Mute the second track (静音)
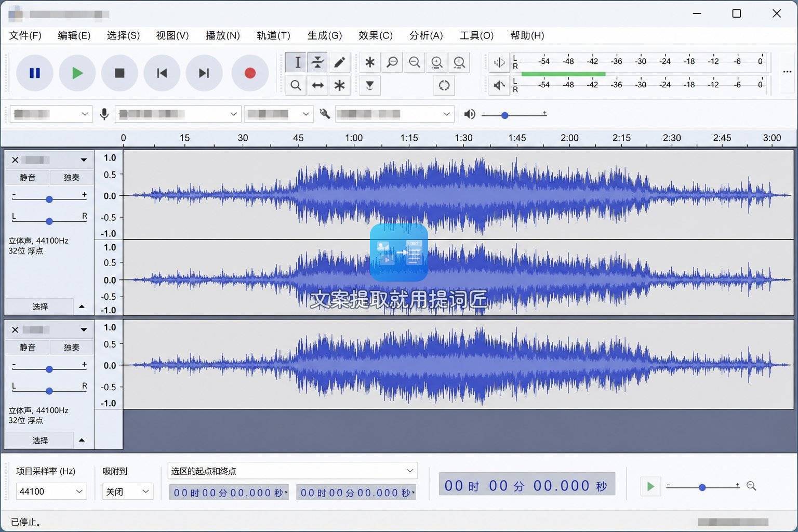 point(28,347)
